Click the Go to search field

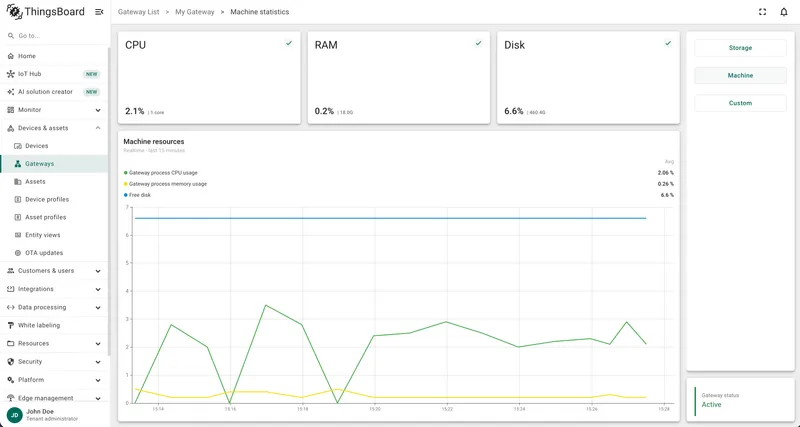(x=54, y=36)
